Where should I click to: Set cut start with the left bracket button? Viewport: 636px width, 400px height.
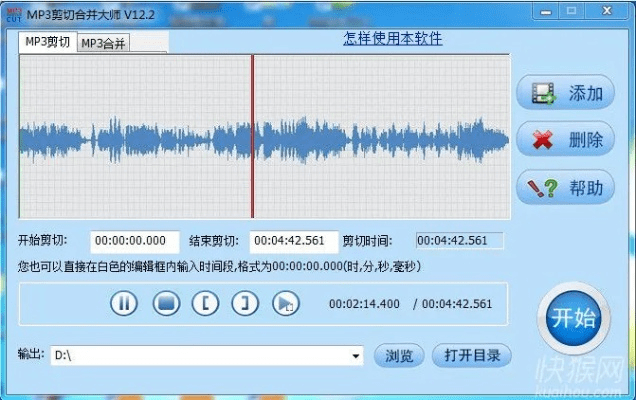pyautogui.click(x=205, y=303)
